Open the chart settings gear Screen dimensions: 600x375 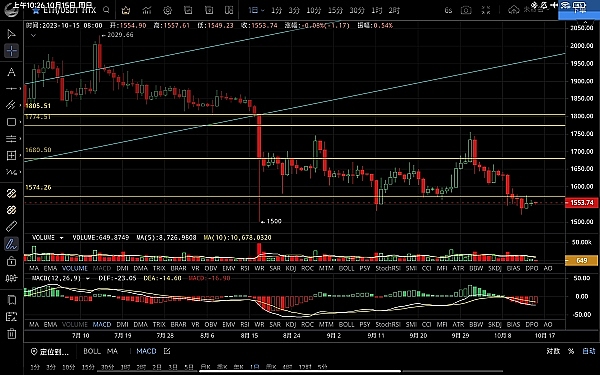(167, 11)
